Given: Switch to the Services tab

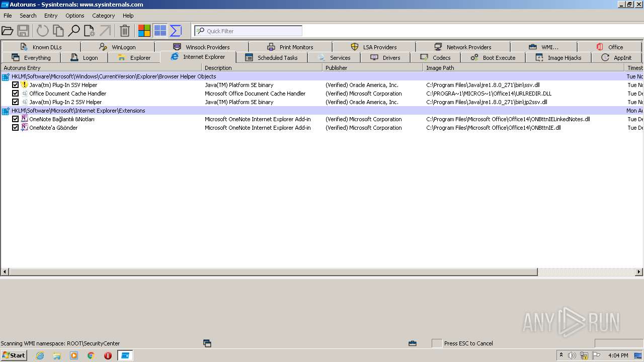Looking at the screenshot, I should coord(334,58).
